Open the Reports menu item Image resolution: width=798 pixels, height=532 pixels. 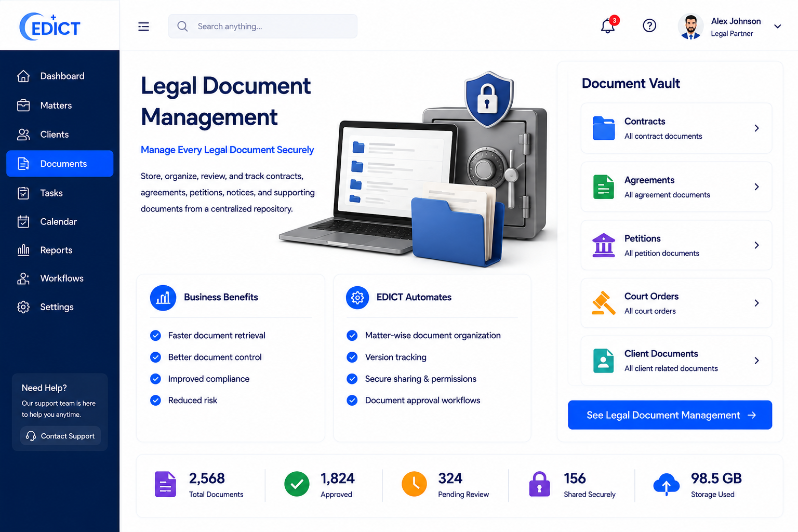click(x=60, y=250)
